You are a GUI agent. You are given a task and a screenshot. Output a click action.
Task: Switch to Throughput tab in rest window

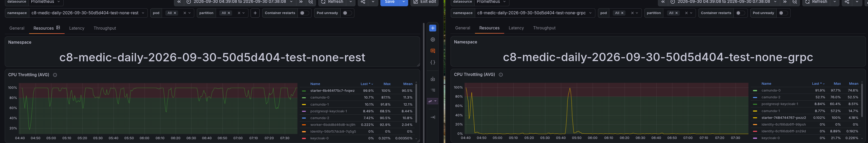(x=105, y=28)
